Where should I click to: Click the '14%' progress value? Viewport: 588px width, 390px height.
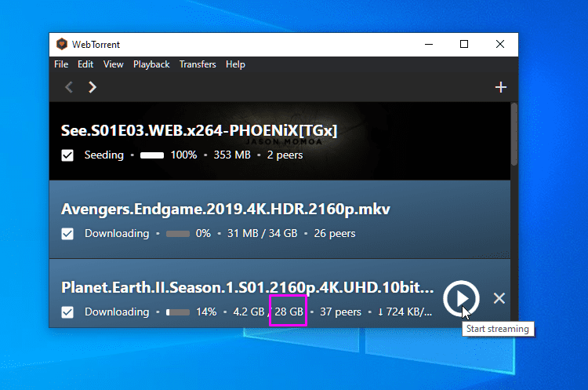pyautogui.click(x=207, y=312)
